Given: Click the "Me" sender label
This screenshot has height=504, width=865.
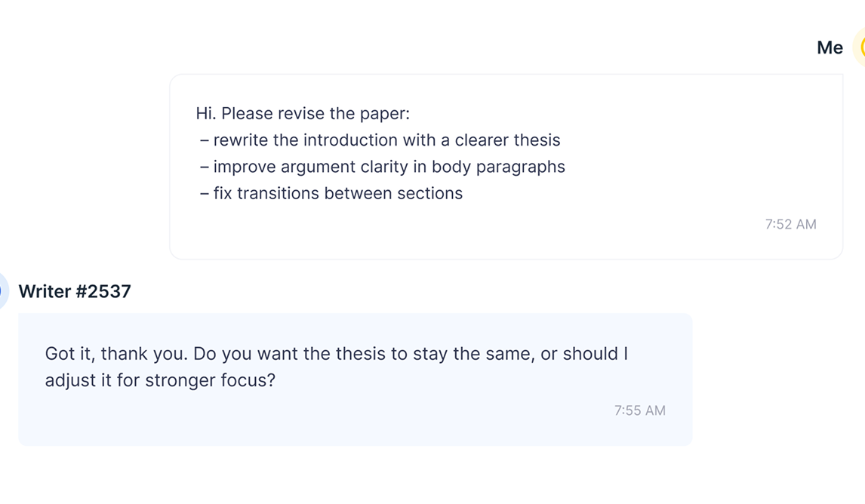Looking at the screenshot, I should coord(830,48).
